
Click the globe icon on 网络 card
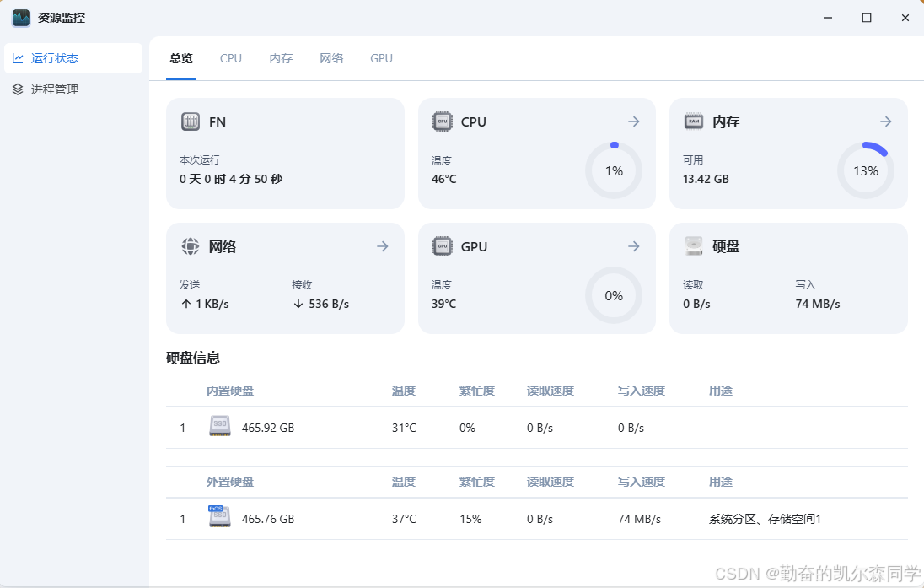[x=191, y=246]
